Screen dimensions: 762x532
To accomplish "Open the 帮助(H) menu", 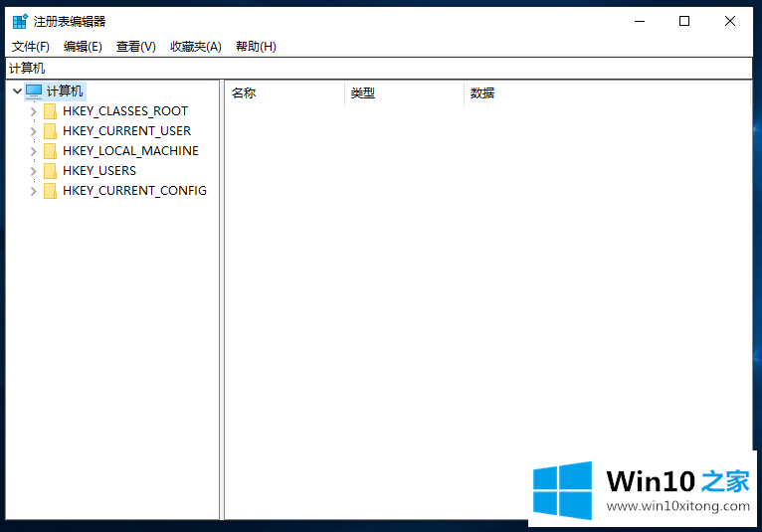I will pyautogui.click(x=256, y=47).
